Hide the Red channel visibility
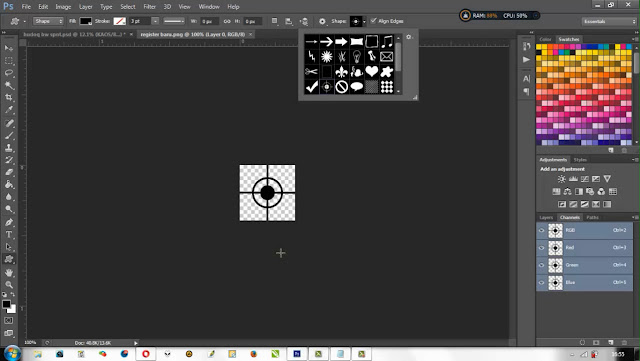This screenshot has height=361, width=640. [x=542, y=247]
